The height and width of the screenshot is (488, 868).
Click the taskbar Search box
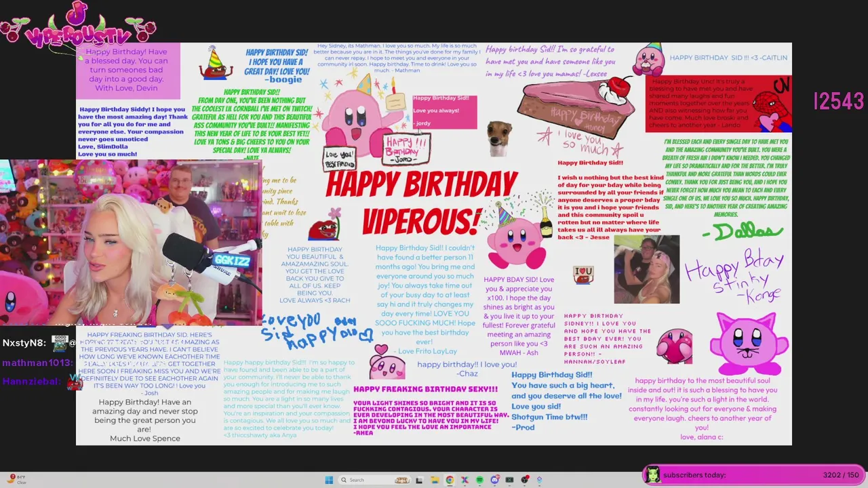(x=374, y=480)
